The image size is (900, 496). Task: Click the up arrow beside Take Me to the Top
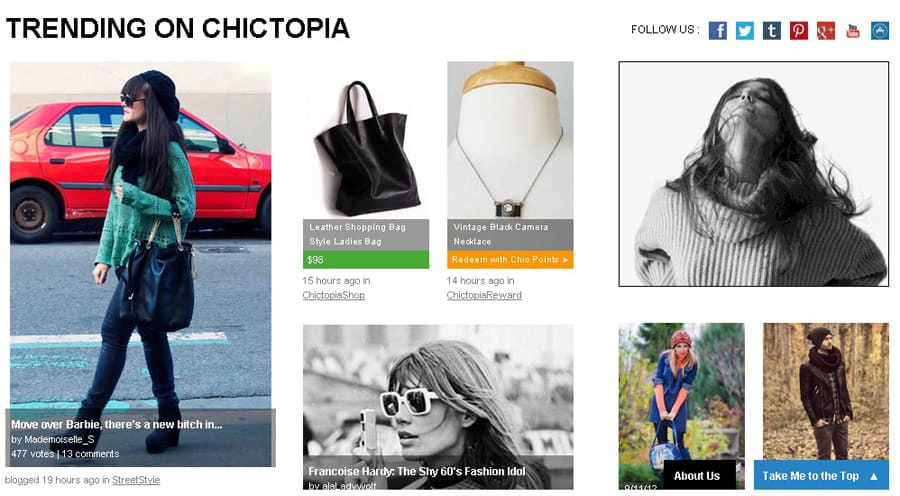click(x=874, y=476)
